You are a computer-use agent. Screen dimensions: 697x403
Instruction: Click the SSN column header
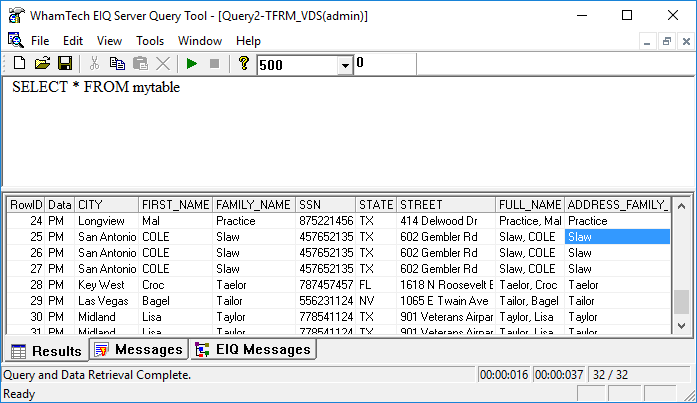[x=325, y=205]
